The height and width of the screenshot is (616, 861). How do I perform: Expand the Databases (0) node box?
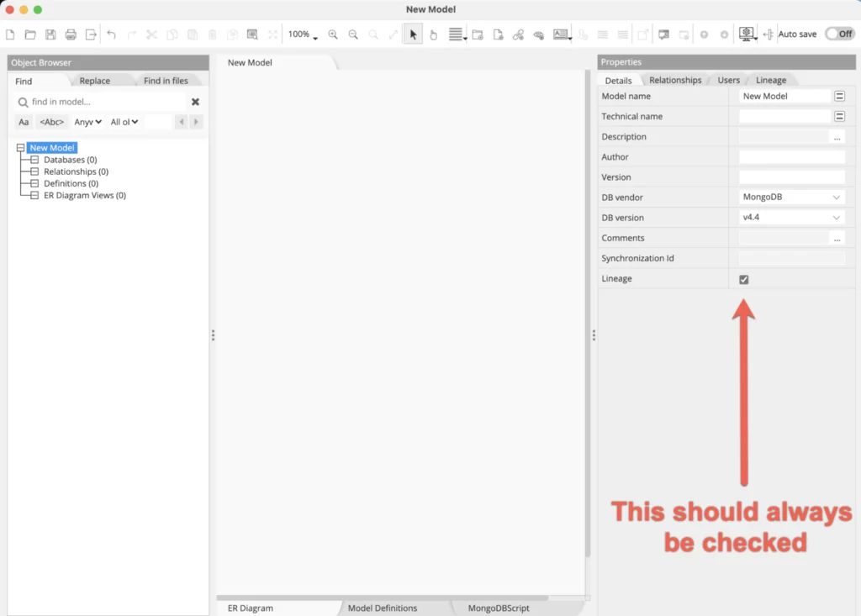click(34, 160)
